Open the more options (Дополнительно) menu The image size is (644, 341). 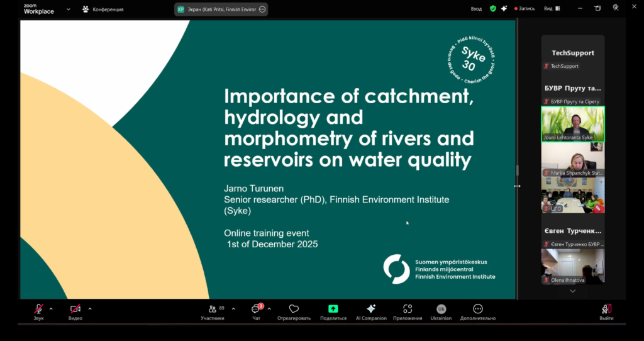[x=478, y=309]
